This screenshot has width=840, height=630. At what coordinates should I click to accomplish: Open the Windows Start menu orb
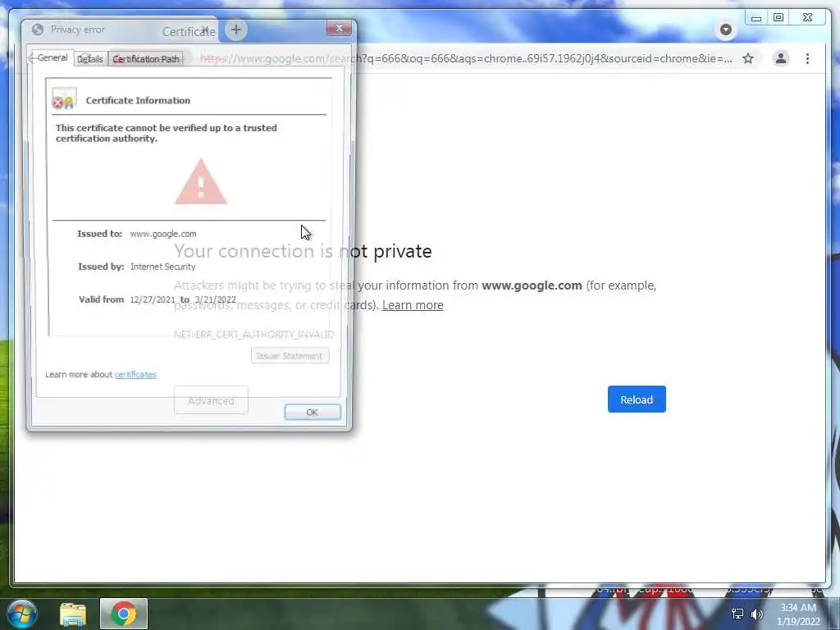tap(22, 614)
